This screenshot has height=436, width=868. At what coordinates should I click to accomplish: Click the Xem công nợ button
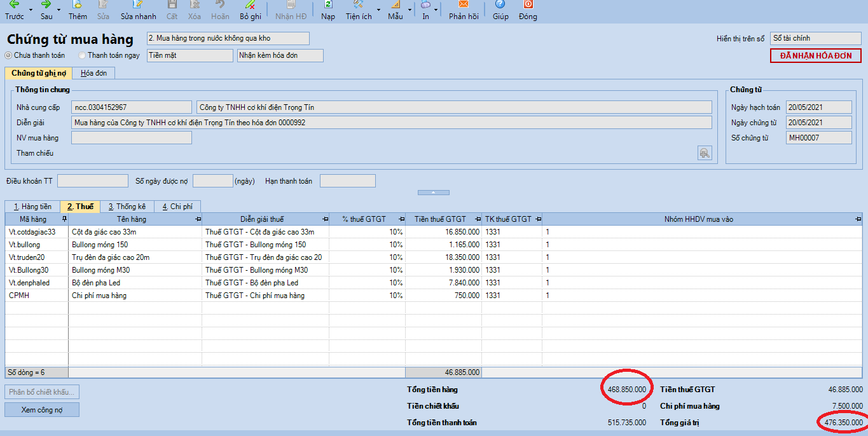click(x=42, y=410)
